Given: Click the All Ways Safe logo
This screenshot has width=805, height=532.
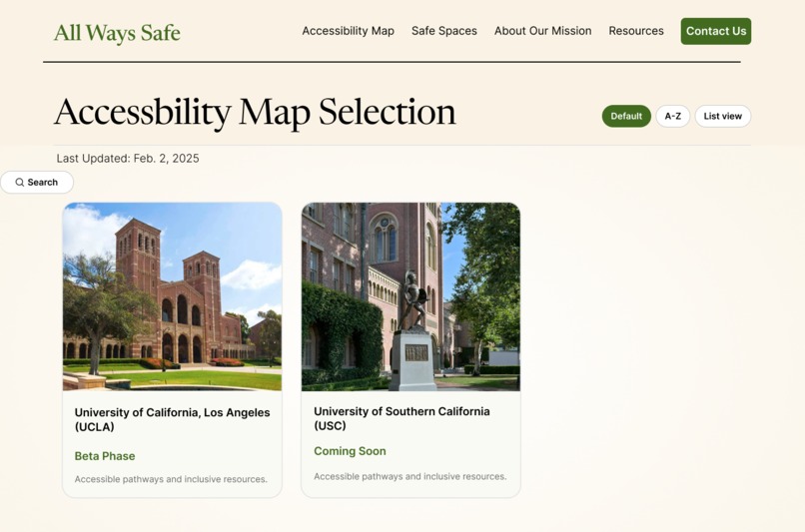Looking at the screenshot, I should click(x=117, y=33).
